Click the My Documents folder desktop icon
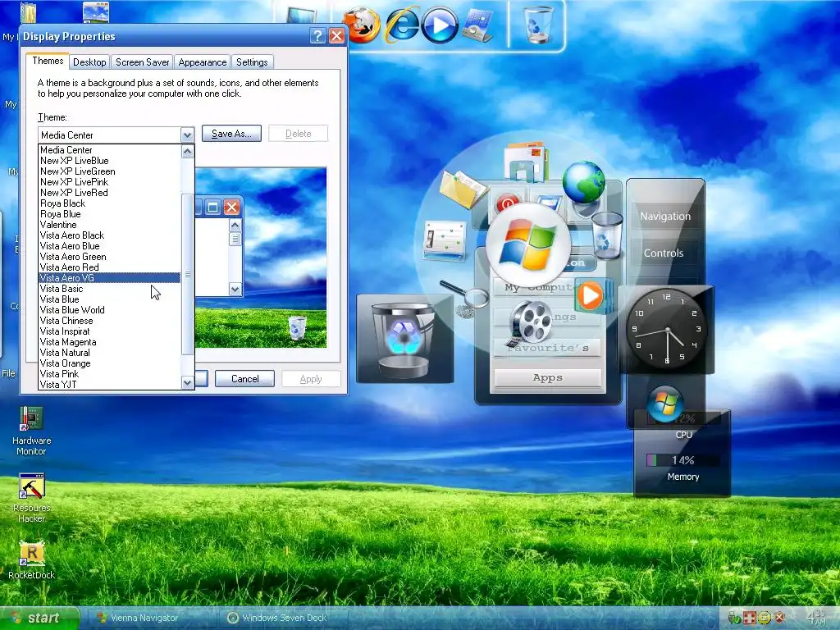The height and width of the screenshot is (630, 840). 28,13
